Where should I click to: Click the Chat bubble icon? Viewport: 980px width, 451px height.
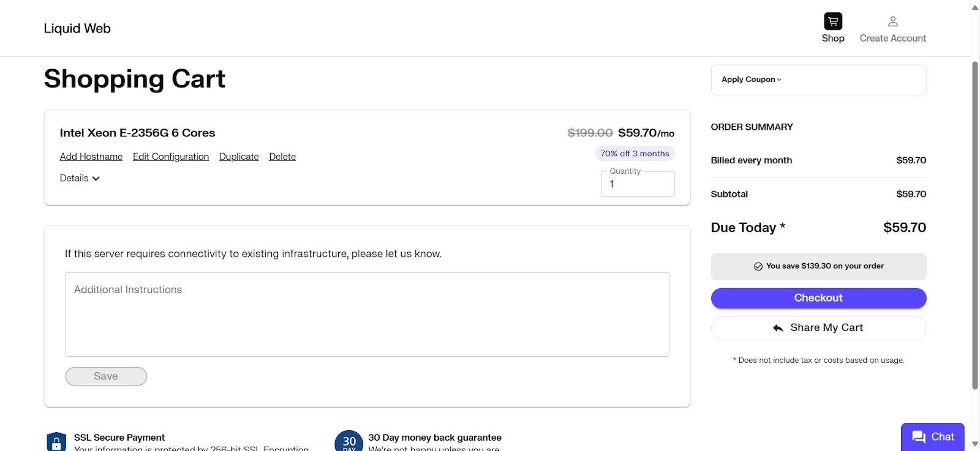[918, 437]
